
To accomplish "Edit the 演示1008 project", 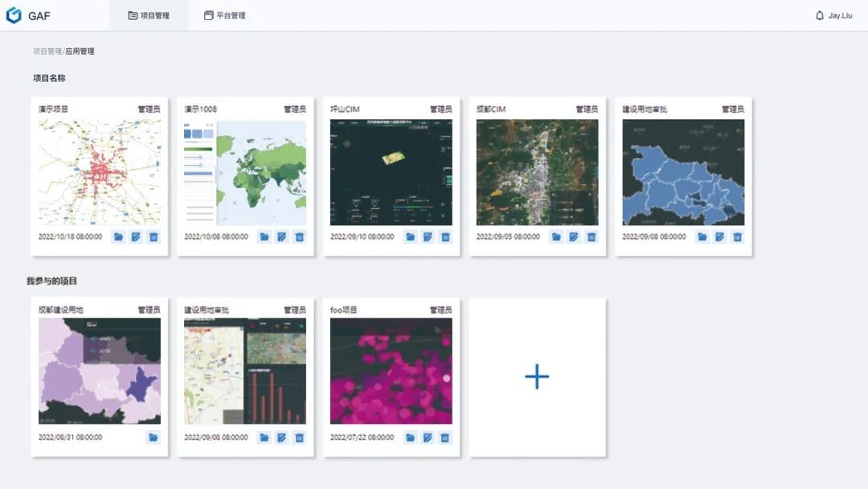I will pyautogui.click(x=282, y=237).
